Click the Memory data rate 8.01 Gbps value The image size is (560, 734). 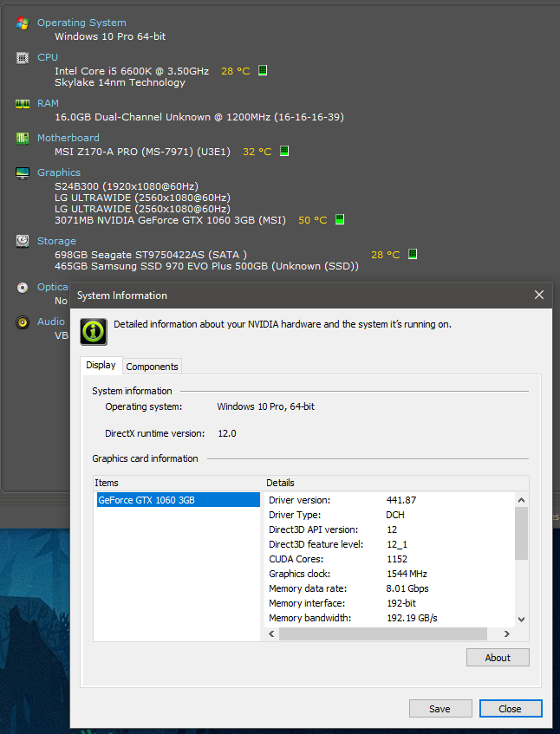point(407,588)
